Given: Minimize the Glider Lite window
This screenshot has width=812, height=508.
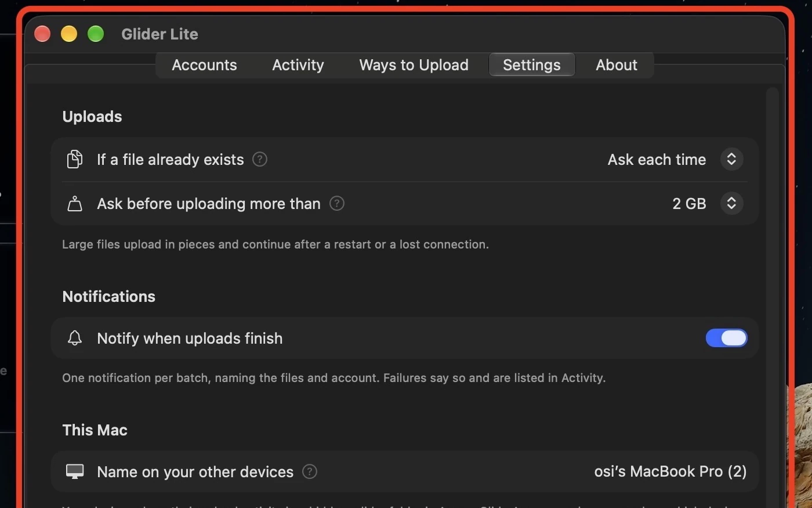Looking at the screenshot, I should pyautogui.click(x=69, y=34).
